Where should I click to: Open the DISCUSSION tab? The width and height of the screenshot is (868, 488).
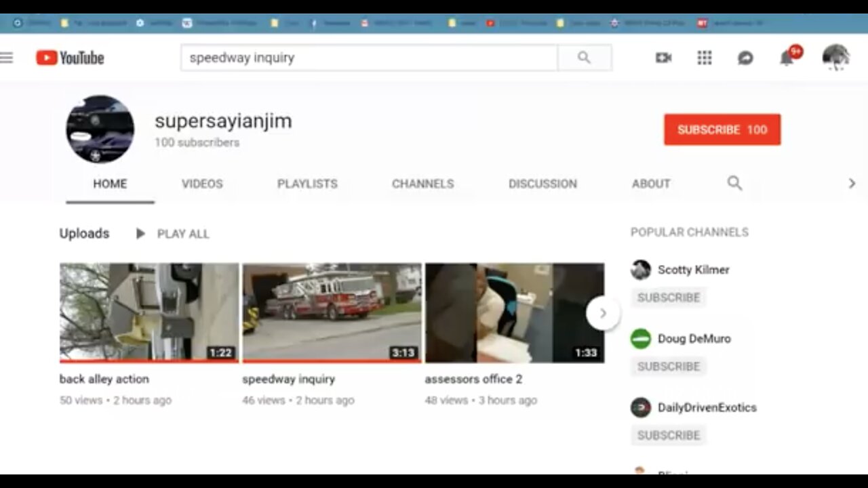point(542,184)
